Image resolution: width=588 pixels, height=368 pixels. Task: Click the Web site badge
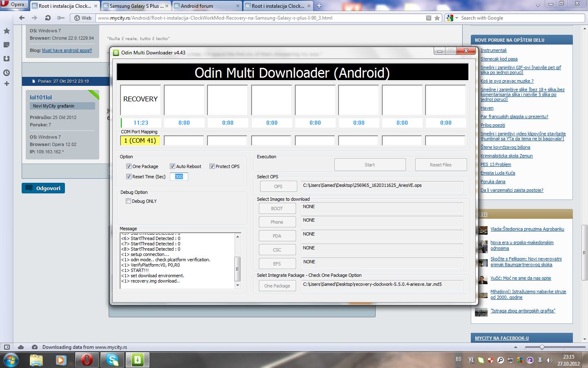(83, 18)
